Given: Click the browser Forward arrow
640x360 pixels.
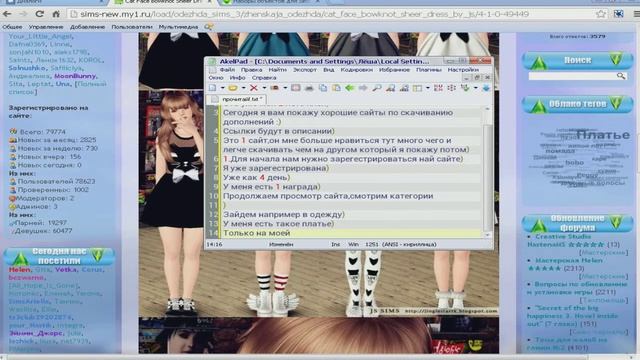Looking at the screenshot, I should [23, 14].
